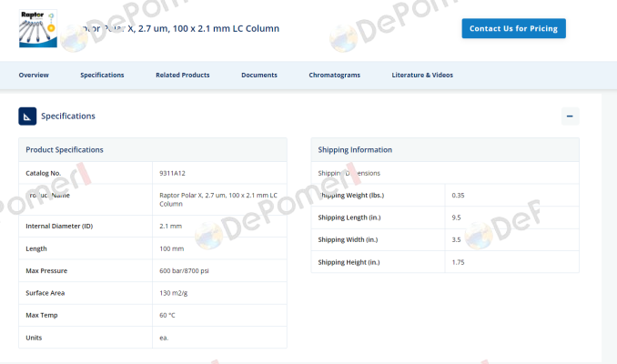This screenshot has width=617, height=364.
Task: Click the 9.5 shipping length value
Action: [456, 217]
